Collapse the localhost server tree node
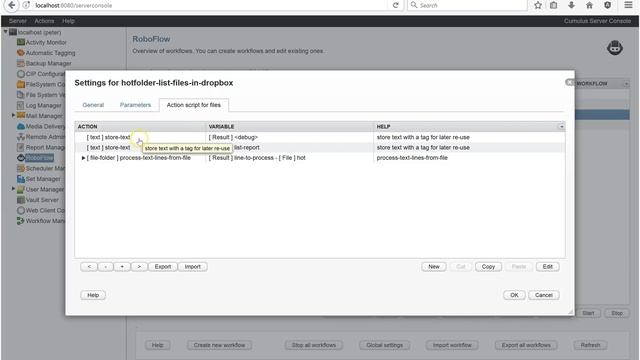Screen dimensions: 640x360 point(6,32)
